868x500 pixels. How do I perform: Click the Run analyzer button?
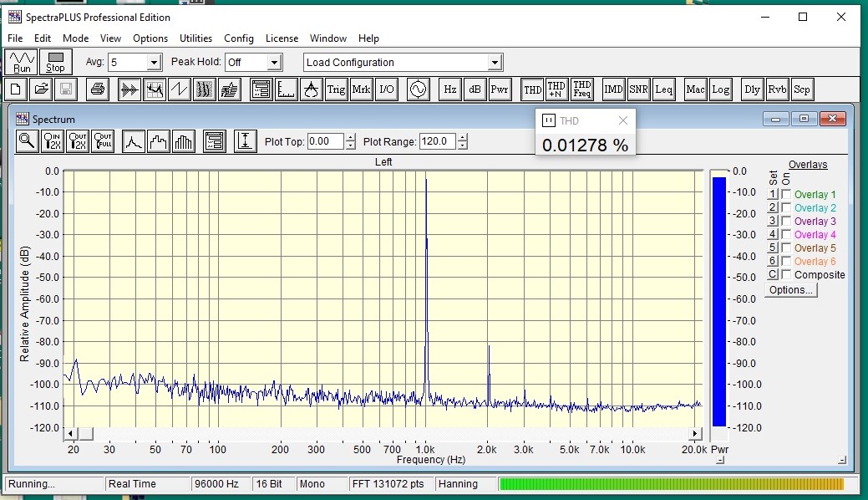click(22, 62)
